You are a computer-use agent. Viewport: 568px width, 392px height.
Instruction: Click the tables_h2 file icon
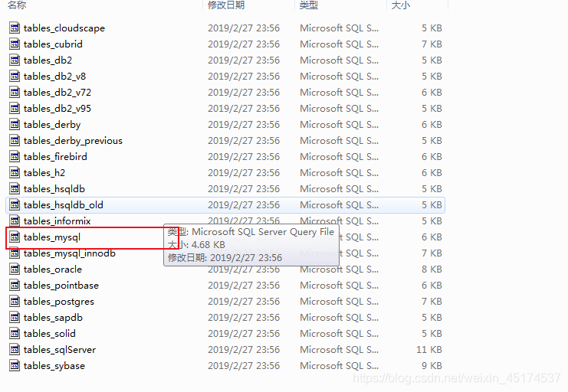point(15,173)
